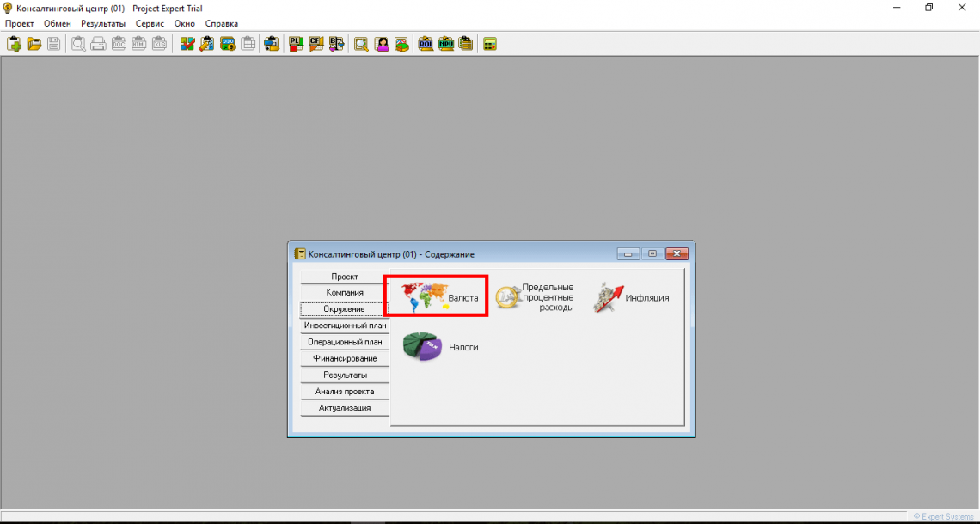Click the NPV toolbar icon
Viewport: 980px width, 524px height.
point(445,44)
